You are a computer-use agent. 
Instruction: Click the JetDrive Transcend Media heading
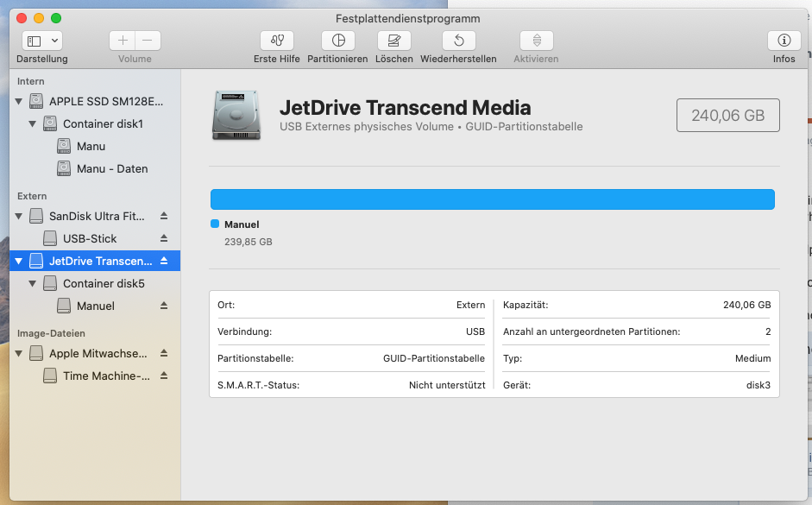(406, 108)
